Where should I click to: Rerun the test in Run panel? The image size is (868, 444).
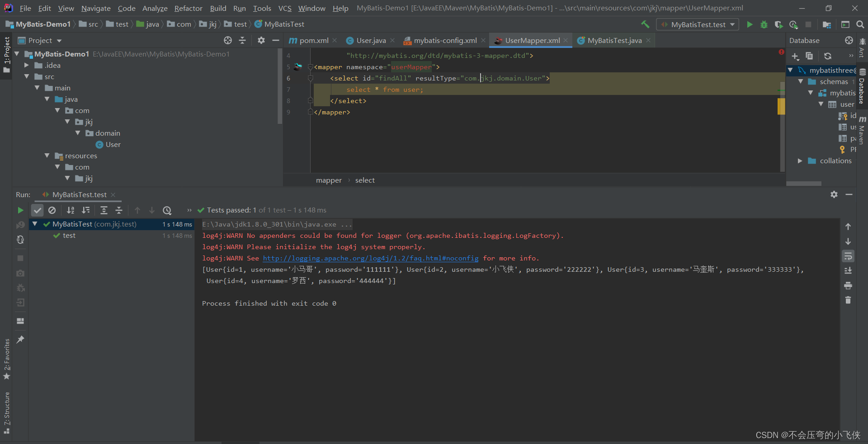click(x=20, y=210)
